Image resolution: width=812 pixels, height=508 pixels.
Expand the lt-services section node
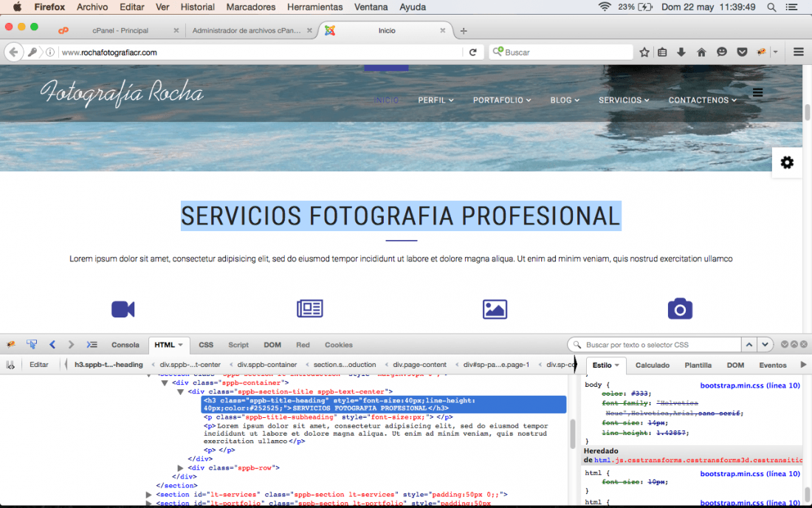click(x=148, y=495)
